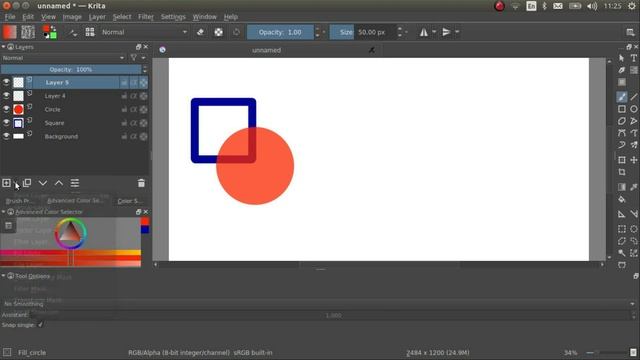Select the Move tool

[634, 160]
